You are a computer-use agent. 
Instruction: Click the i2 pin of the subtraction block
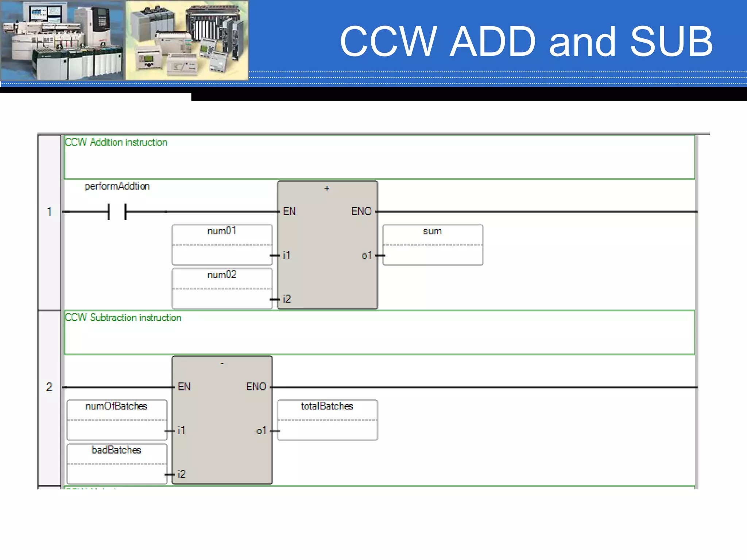181,474
